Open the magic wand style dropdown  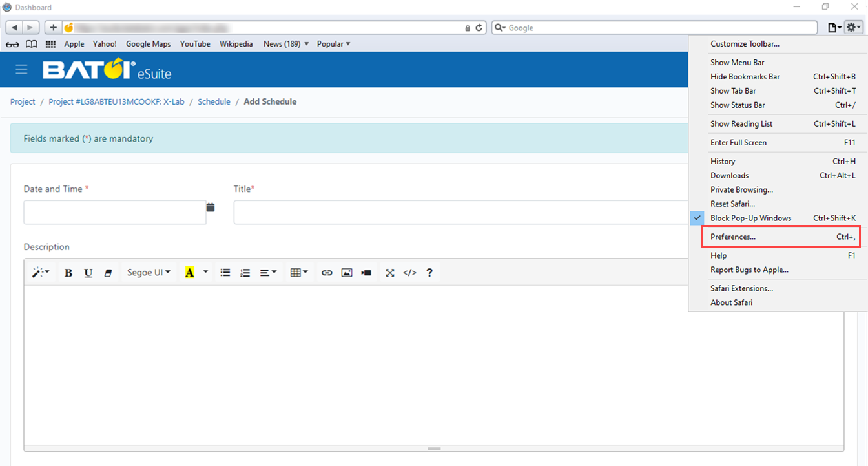click(x=41, y=273)
